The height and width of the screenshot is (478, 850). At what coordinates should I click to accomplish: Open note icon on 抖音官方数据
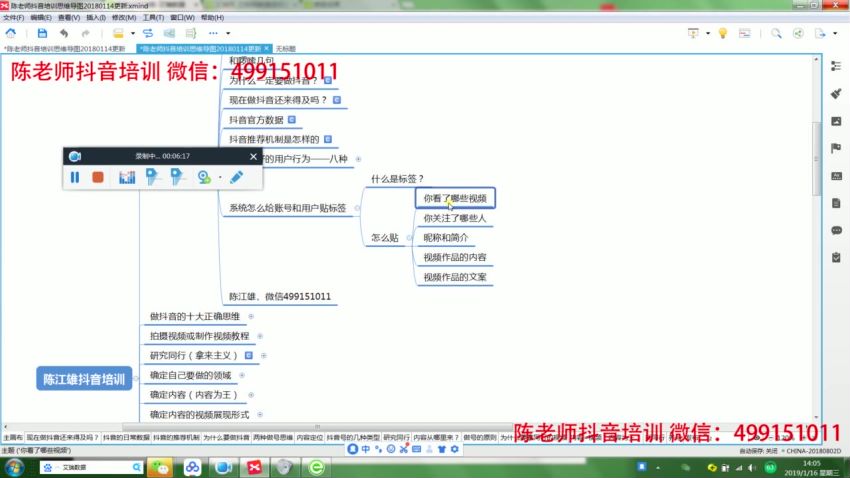coord(292,119)
